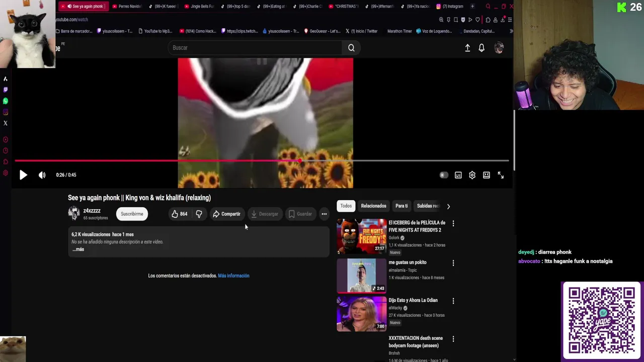This screenshot has width=644, height=362.
Task: Open the sidebar media player icon
Action: point(6,140)
